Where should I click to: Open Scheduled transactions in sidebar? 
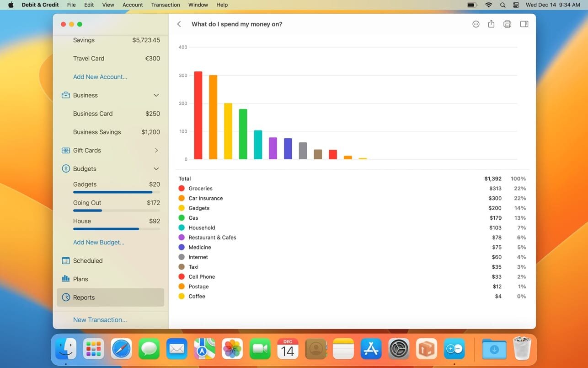(x=87, y=261)
